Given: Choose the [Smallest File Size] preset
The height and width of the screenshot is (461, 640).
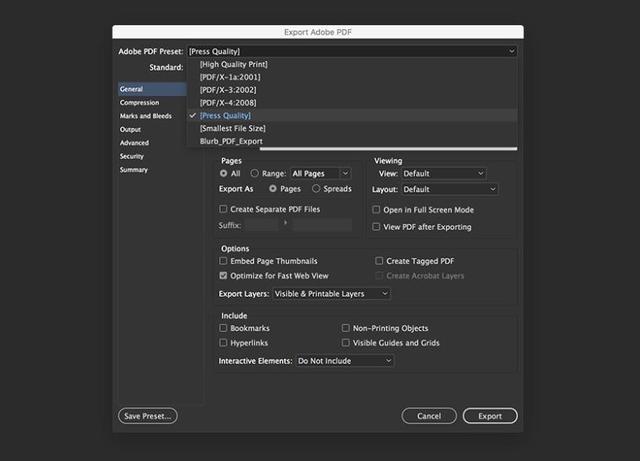Looking at the screenshot, I should click(x=352, y=128).
